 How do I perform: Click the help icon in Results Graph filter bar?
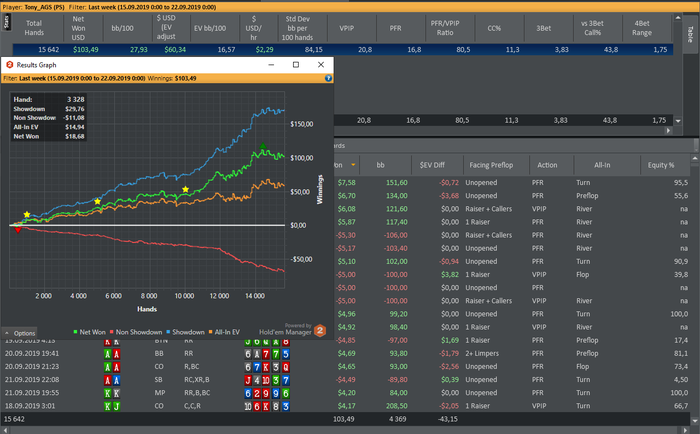pos(329,77)
